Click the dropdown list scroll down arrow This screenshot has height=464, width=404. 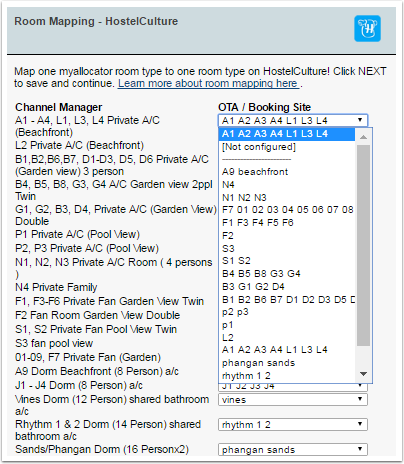[363, 374]
